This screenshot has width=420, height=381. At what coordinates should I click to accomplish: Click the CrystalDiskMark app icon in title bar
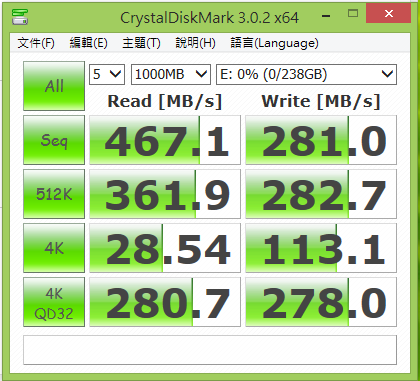(x=20, y=17)
